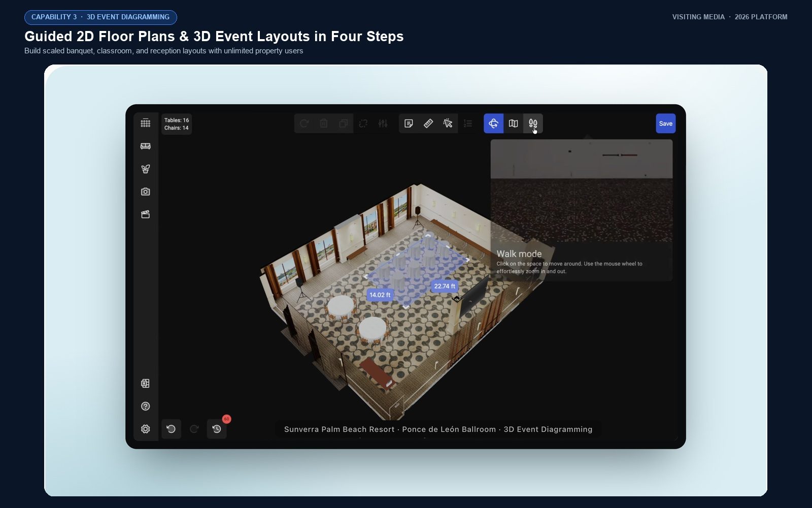
Task: Select the lower round banquet table
Action: [x=373, y=328]
